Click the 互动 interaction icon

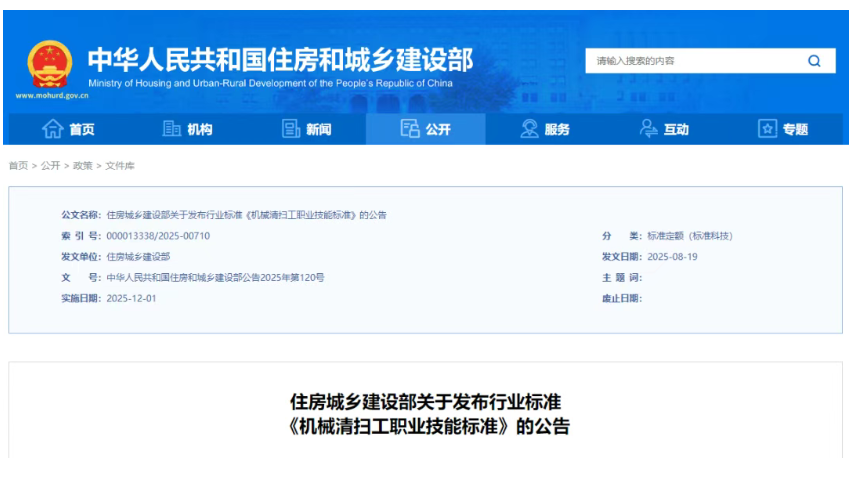click(649, 129)
